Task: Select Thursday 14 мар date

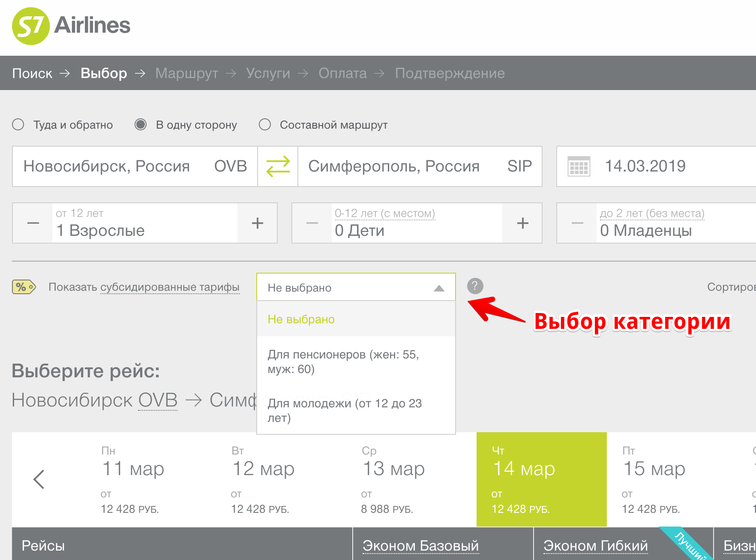Action: [x=542, y=479]
